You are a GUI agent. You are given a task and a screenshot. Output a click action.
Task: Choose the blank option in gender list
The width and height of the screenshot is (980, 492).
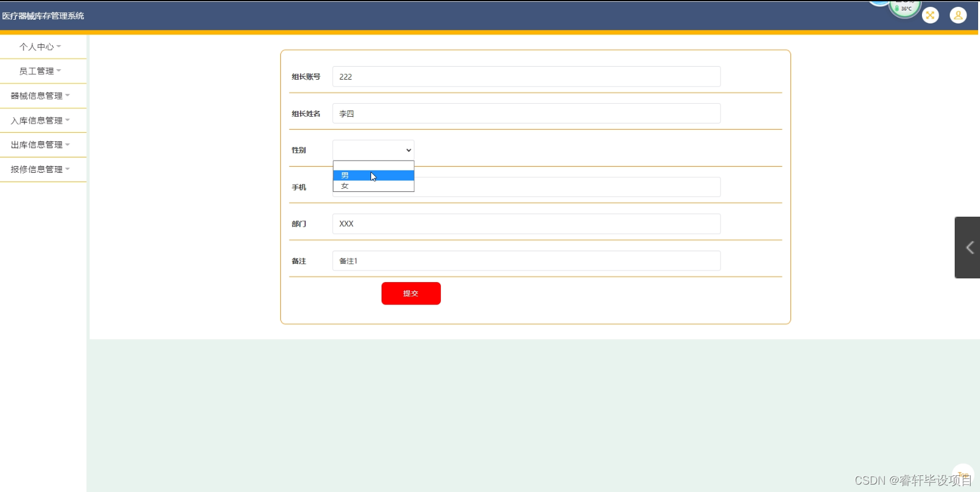(x=374, y=166)
